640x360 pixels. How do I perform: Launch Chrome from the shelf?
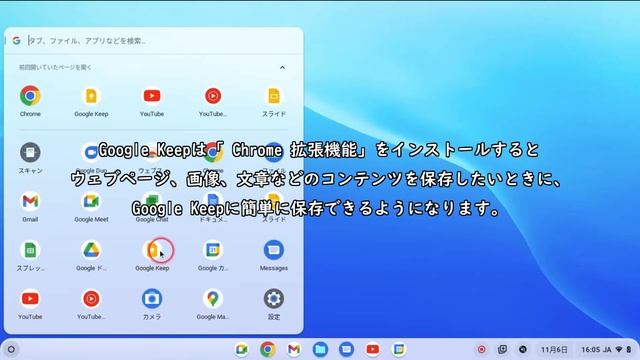click(x=268, y=349)
